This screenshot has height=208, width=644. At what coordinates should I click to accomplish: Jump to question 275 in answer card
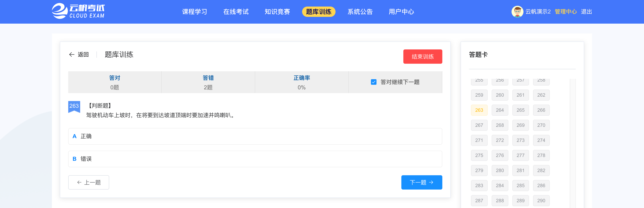coord(479,155)
